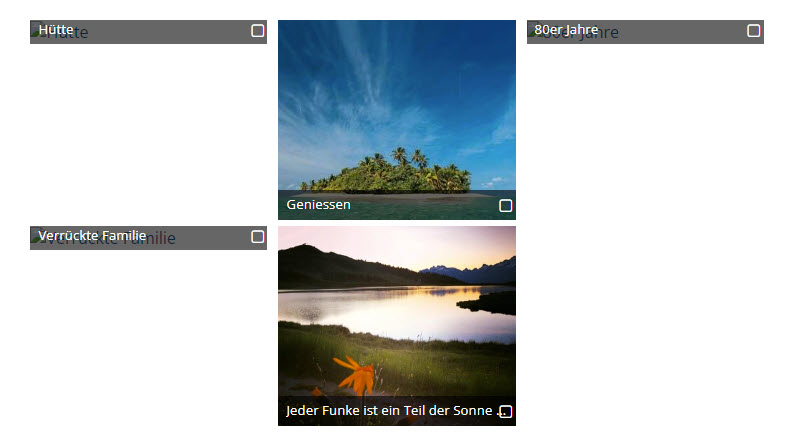
Task: Open the Hütte title link
Action: (x=56, y=30)
